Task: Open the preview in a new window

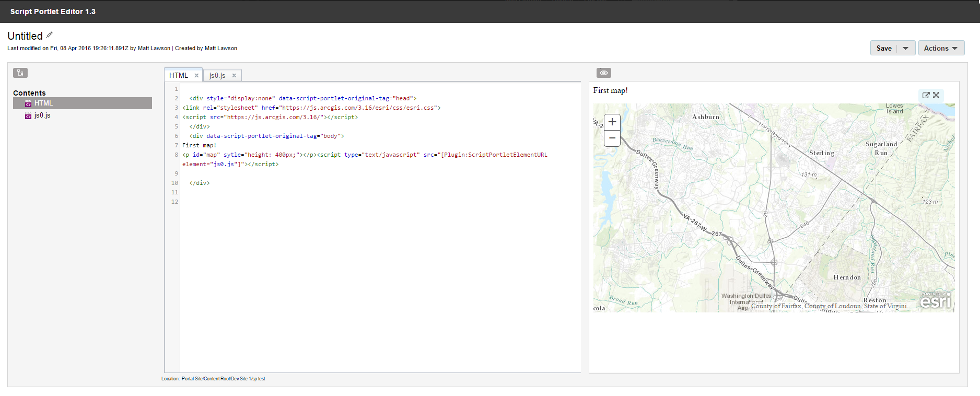Action: click(x=926, y=95)
